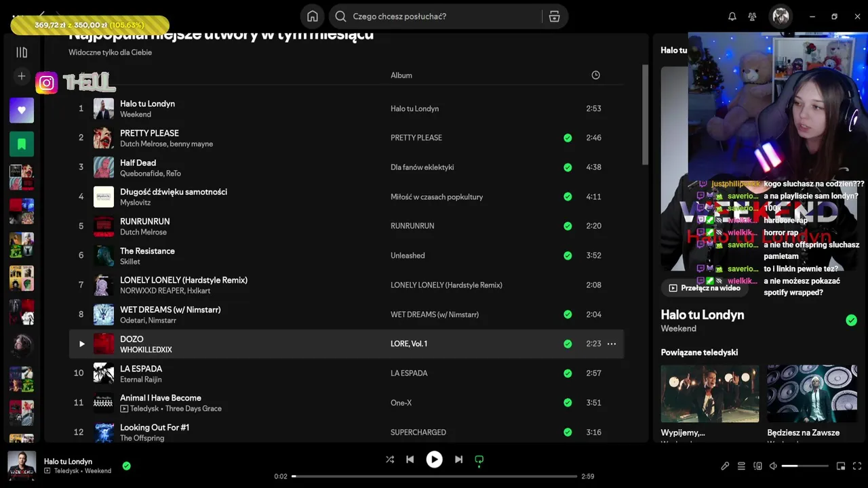
Task: Click song title Halo tu Londyn in player bar
Action: pyautogui.click(x=68, y=462)
